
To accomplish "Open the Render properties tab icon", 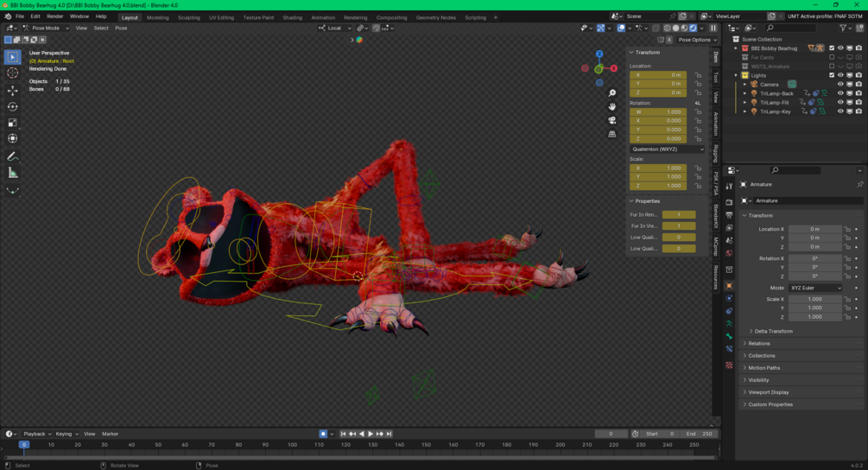I will [729, 202].
